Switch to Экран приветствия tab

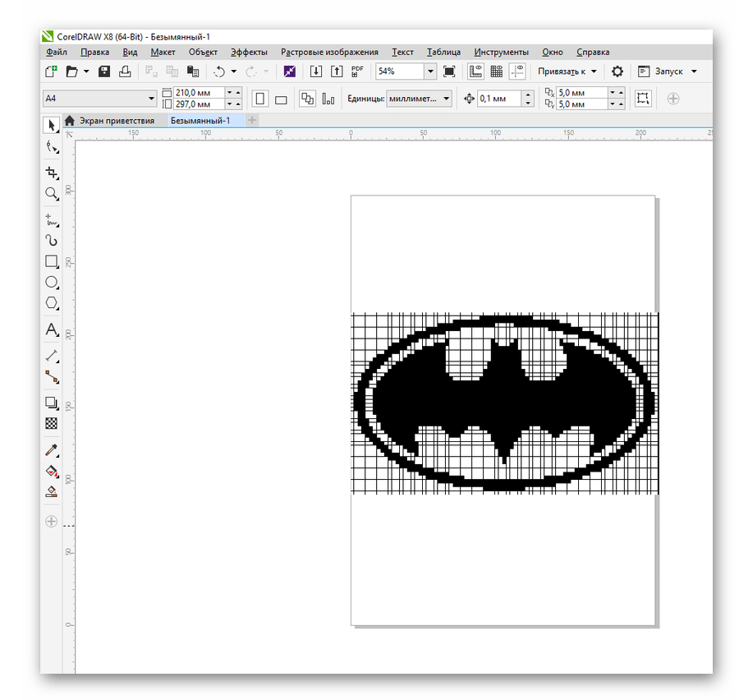(x=116, y=120)
